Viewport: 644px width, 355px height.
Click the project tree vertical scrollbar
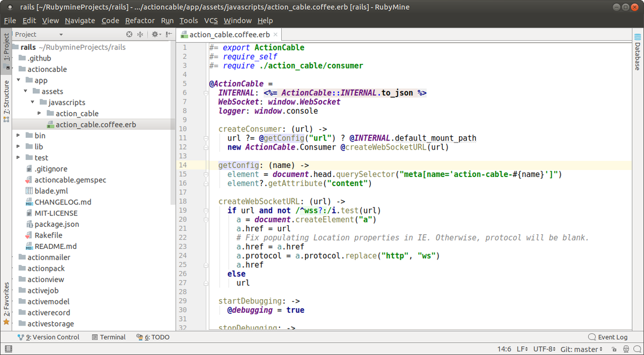click(x=173, y=123)
